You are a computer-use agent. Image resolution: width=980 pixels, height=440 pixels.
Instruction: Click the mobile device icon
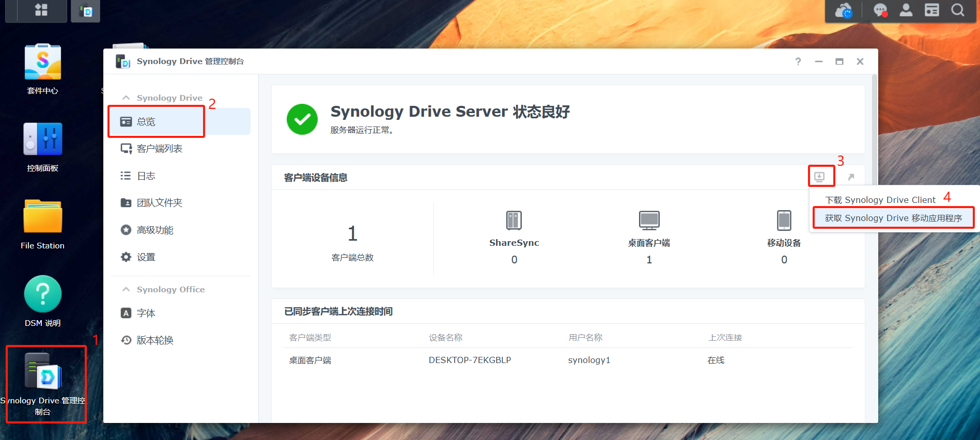point(784,221)
